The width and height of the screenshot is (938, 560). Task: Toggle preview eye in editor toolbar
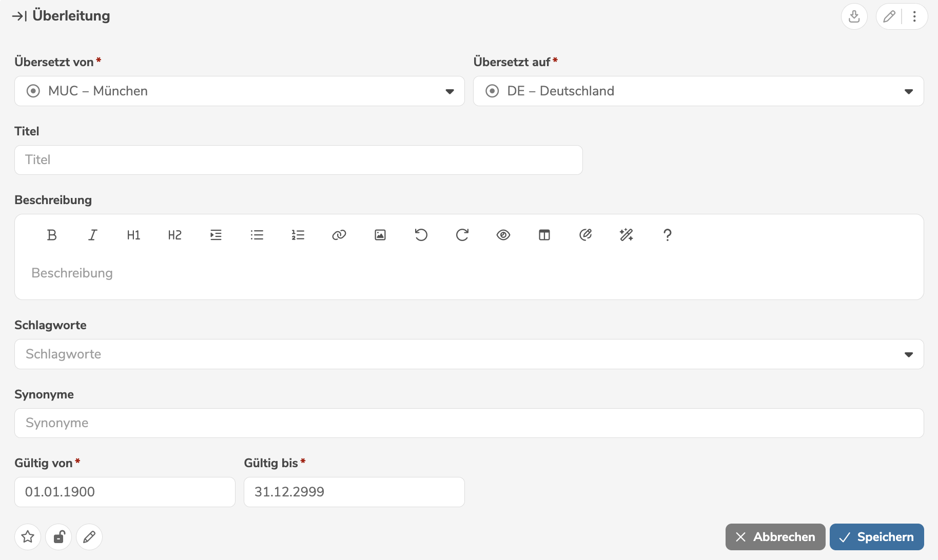(503, 235)
